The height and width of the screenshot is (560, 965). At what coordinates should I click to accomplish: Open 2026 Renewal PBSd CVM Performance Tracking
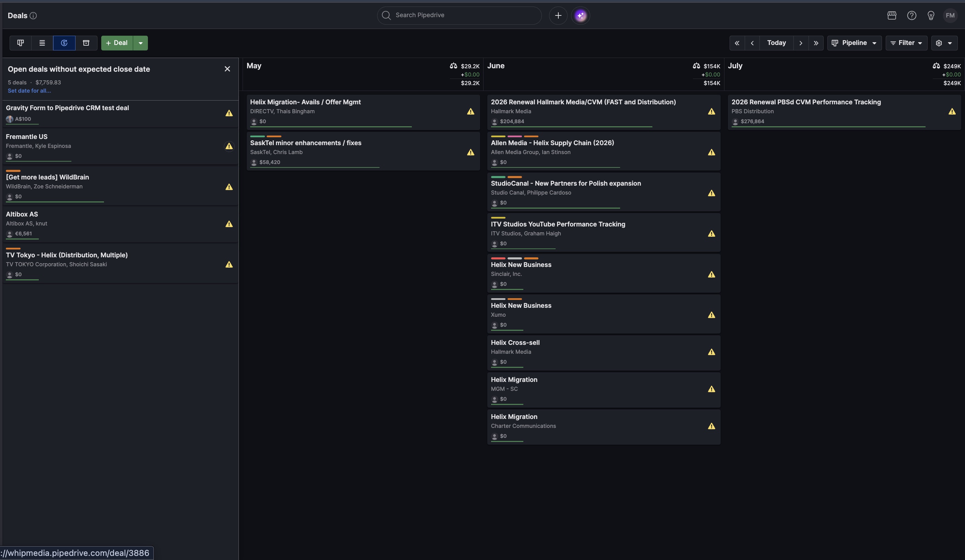[844, 112]
